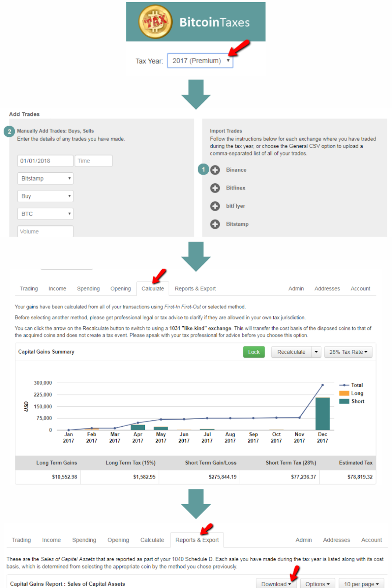This screenshot has width=392, height=588.
Task: Click the teal Short legend swatch
Action: [x=344, y=401]
